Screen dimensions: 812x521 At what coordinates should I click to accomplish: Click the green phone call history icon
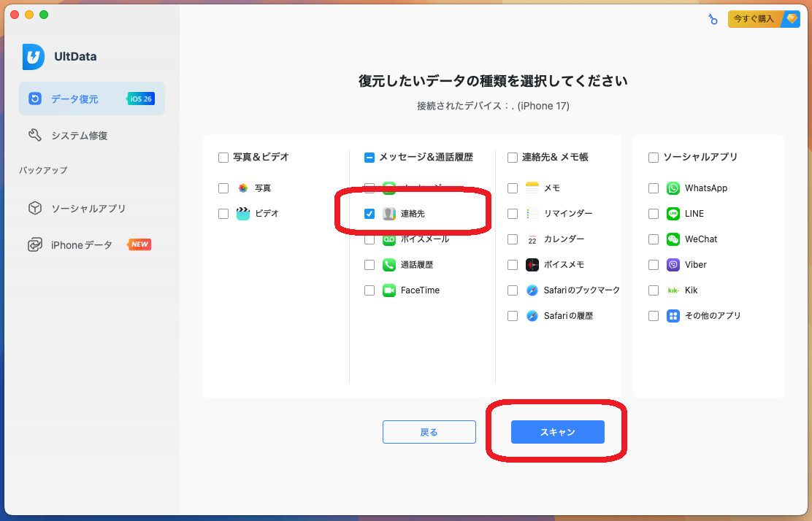(x=389, y=265)
